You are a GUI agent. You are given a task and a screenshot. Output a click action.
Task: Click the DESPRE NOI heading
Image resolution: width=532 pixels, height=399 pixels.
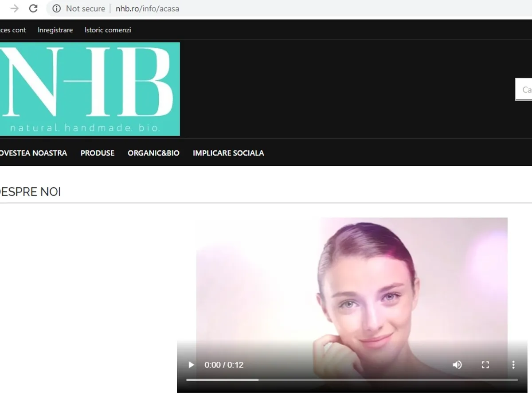30,192
